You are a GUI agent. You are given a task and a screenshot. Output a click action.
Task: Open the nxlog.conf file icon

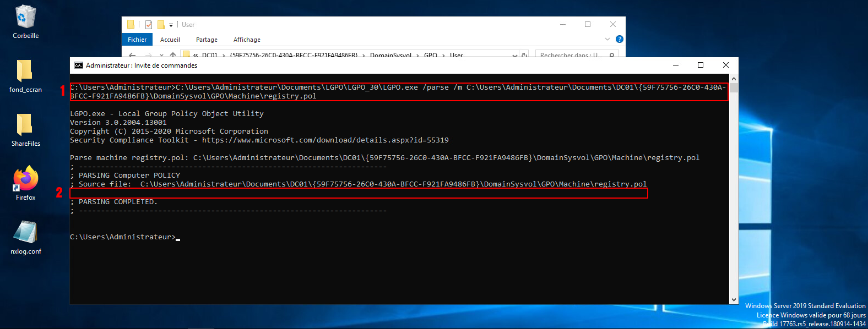coord(25,233)
